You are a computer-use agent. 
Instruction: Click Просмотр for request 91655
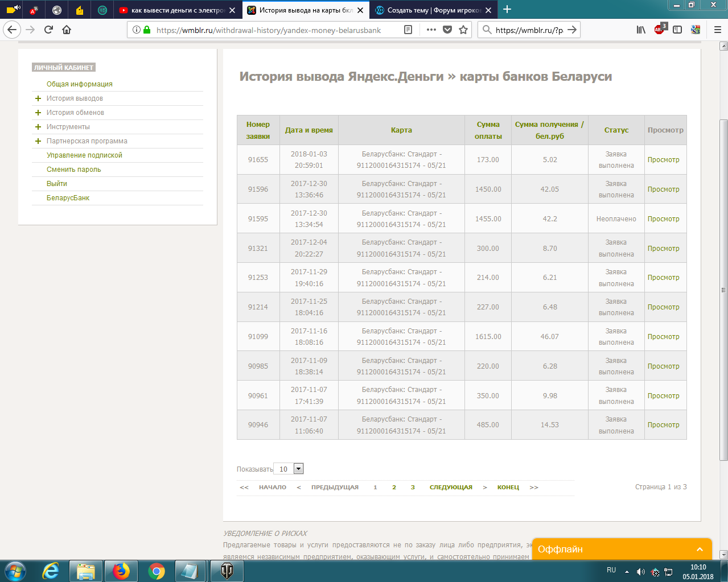pyautogui.click(x=663, y=160)
